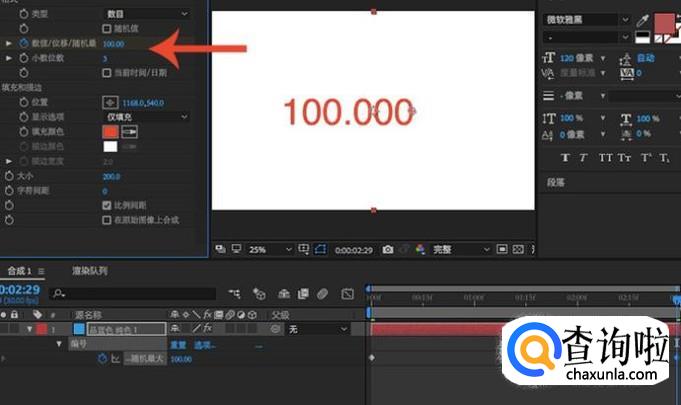Screen dimensions: 681x405
Task: Click the snapshot camera icon below preview
Action: click(387, 249)
